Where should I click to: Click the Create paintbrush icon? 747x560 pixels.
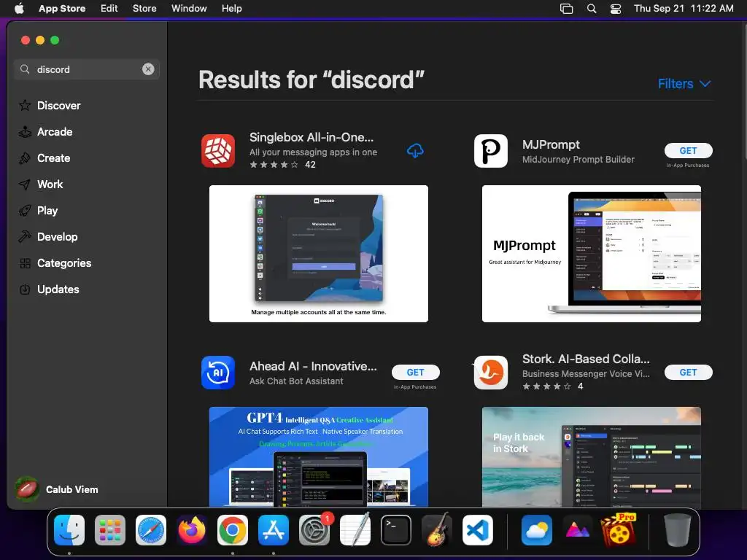click(x=25, y=158)
